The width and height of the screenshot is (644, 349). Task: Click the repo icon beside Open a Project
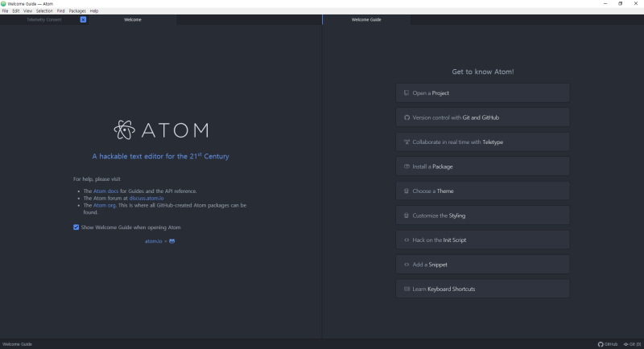[407, 93]
